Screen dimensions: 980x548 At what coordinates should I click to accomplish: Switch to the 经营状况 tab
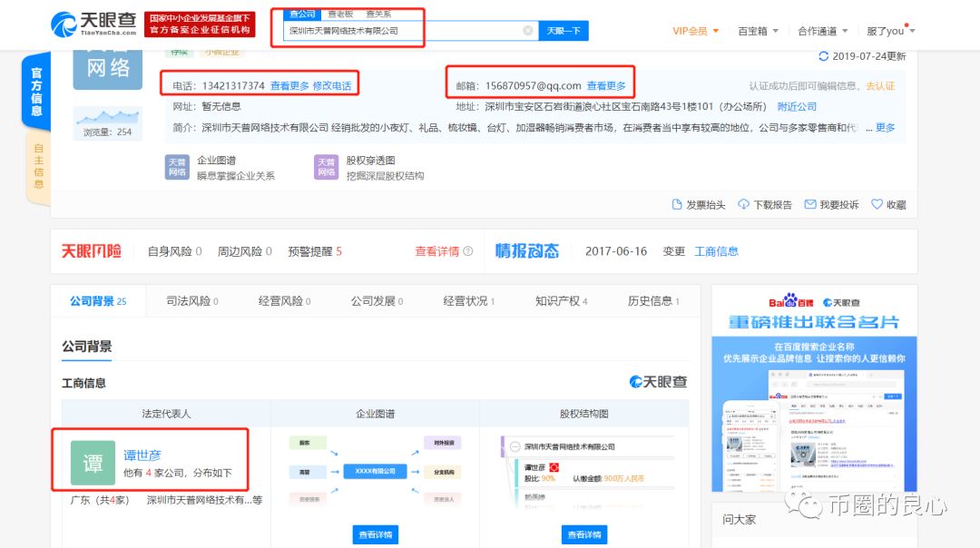click(x=469, y=301)
